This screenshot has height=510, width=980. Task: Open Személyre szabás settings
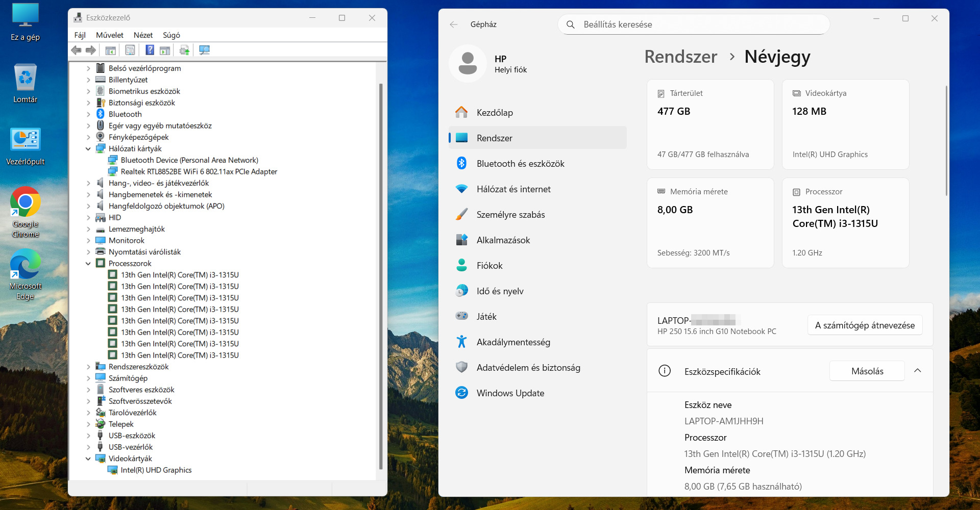coord(537,214)
